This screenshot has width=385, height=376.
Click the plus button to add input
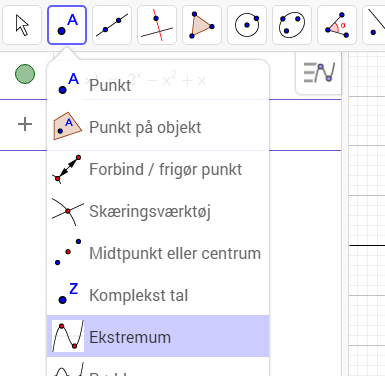[25, 125]
